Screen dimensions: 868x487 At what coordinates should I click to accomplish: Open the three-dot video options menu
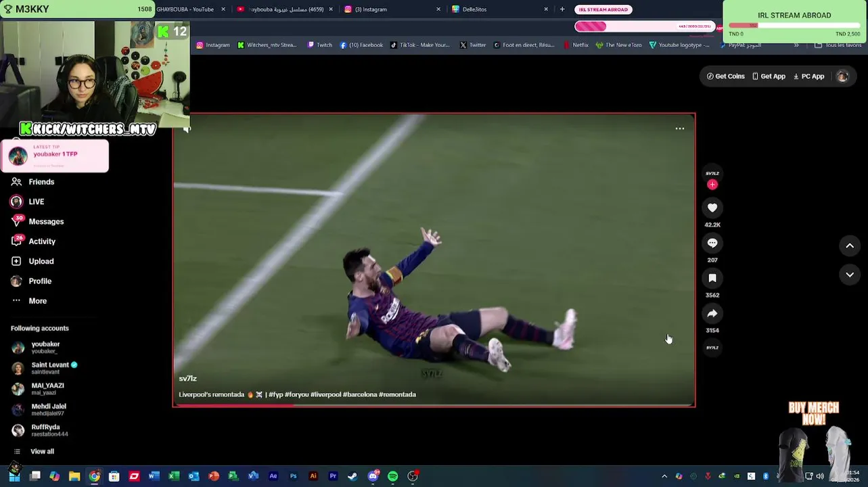click(x=680, y=129)
